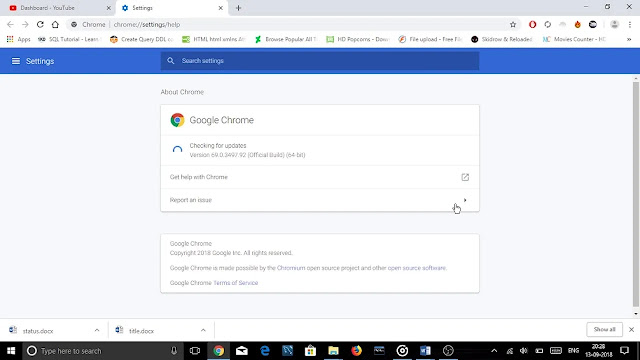Screen dimensions: 640x360
Task: Reload the current page
Action: (40, 24)
